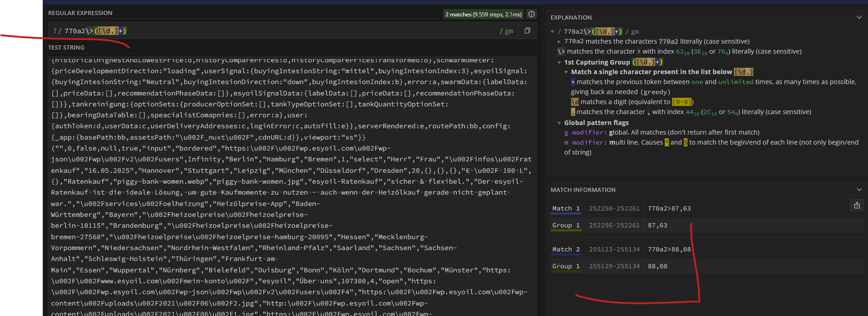This screenshot has height=316, width=868.
Task: Click the "g modifier:" entry in the explanation
Action: click(x=585, y=132)
